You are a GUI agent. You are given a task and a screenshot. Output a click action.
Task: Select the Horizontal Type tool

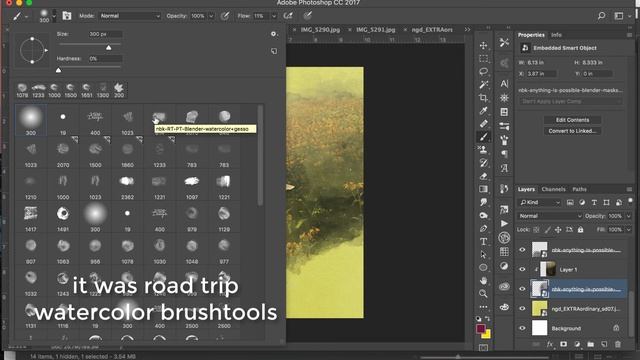pyautogui.click(x=484, y=241)
